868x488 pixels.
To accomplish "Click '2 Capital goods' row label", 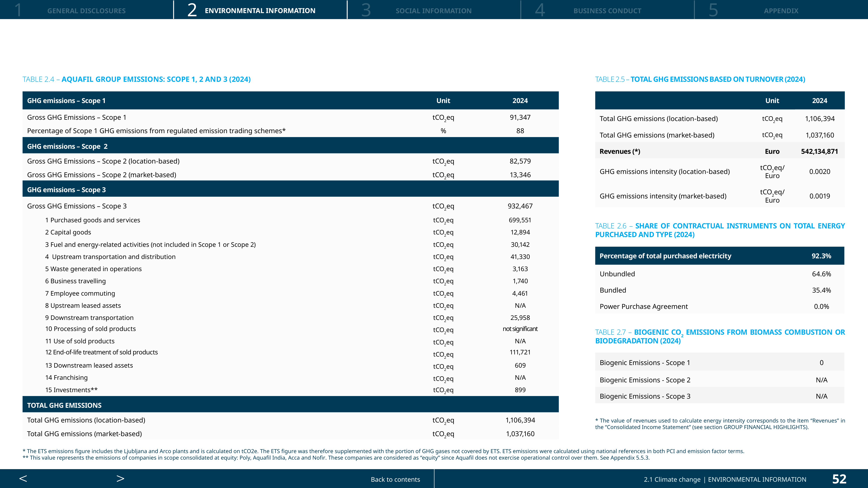I will [68, 232].
